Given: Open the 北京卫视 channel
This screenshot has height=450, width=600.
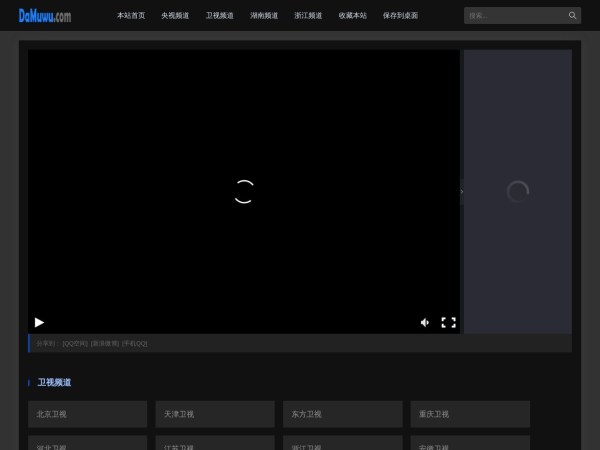Looking at the screenshot, I should tap(87, 414).
